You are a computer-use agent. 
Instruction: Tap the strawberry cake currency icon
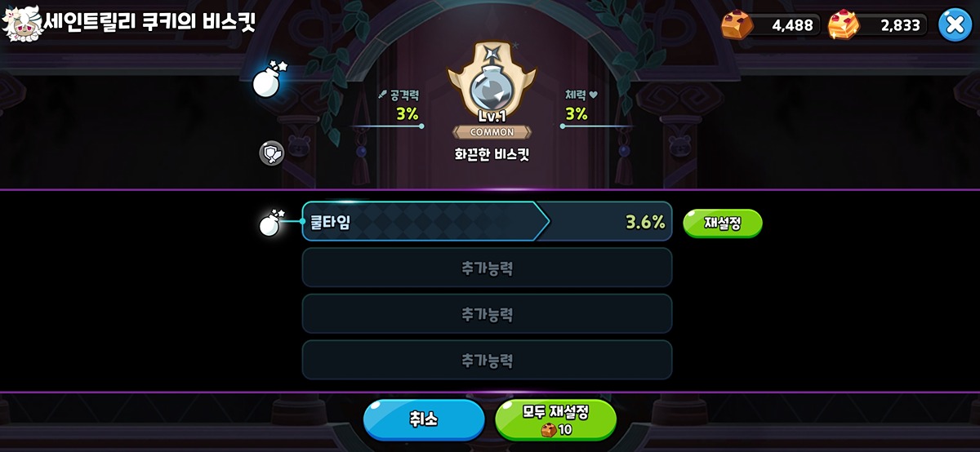point(844,24)
